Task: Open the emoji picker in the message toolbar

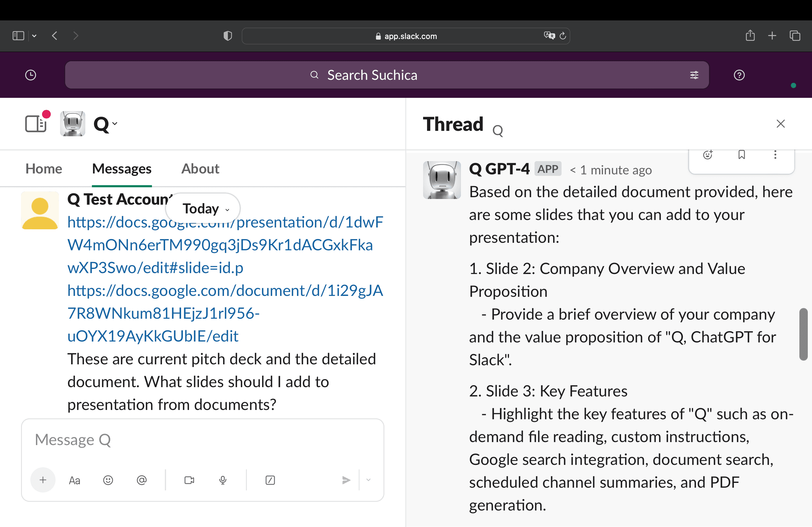Action: [108, 480]
